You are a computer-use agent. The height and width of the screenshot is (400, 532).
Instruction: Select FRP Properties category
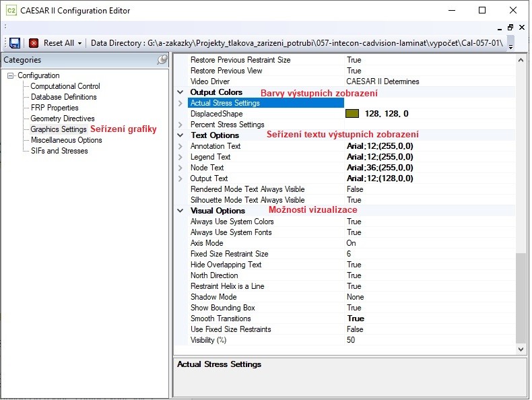[x=55, y=108]
